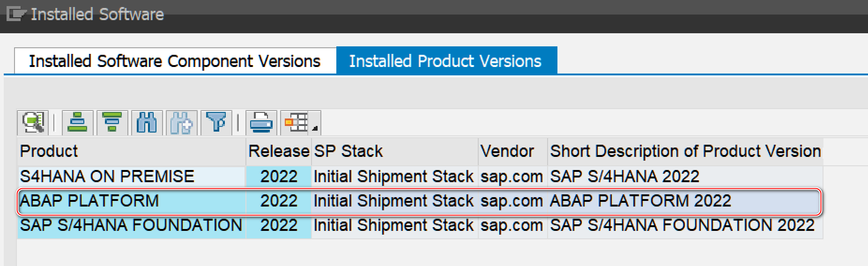868x266 pixels.
Task: Click the Release column header
Action: pyautogui.click(x=279, y=151)
